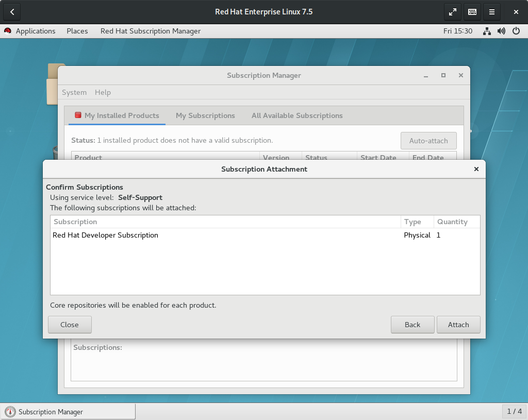Open the Help menu
The image size is (528, 420).
tap(103, 92)
